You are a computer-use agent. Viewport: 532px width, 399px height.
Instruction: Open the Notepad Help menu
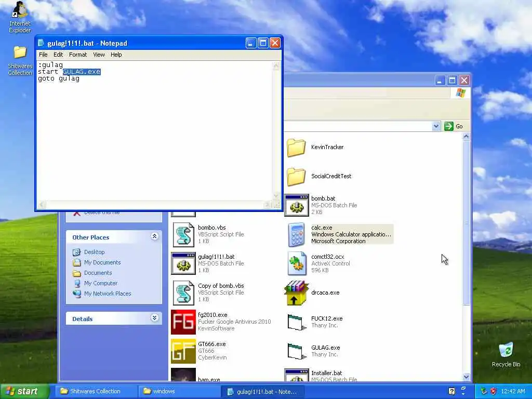click(116, 55)
